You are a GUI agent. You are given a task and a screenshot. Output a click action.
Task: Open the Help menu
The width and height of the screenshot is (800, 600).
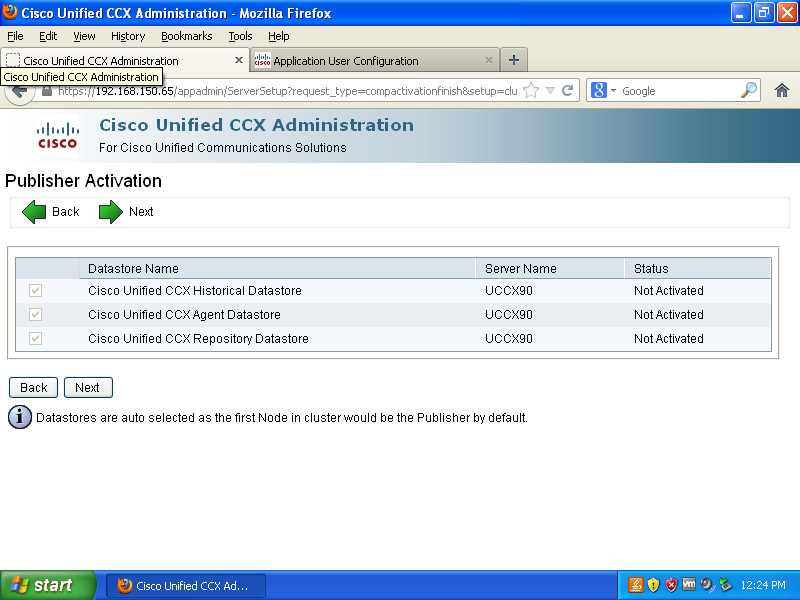pyautogui.click(x=279, y=36)
